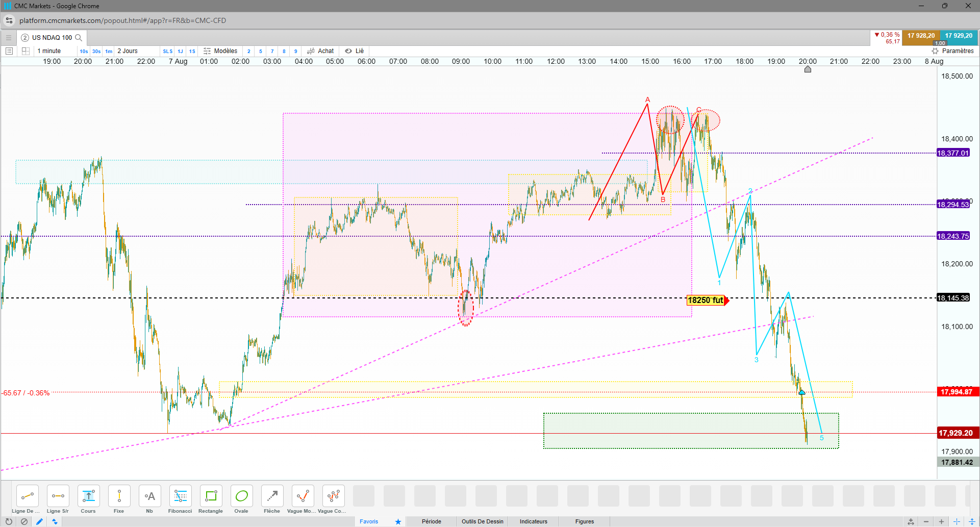
Task: Open the hamburger menu at top left
Action: (x=9, y=37)
